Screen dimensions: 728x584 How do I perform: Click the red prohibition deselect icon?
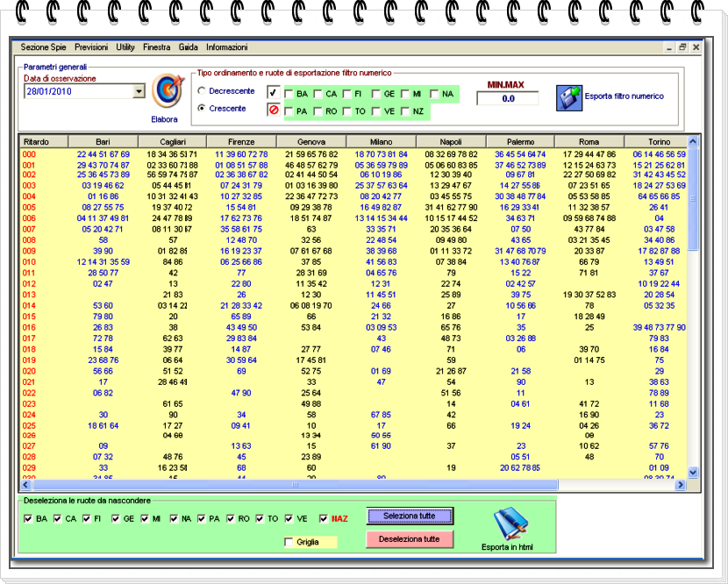pyautogui.click(x=274, y=110)
